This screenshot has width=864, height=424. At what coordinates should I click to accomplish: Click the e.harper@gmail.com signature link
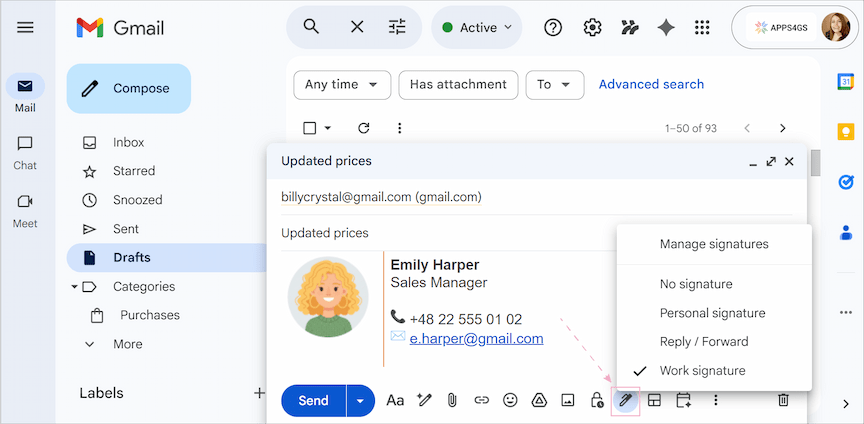coord(477,338)
